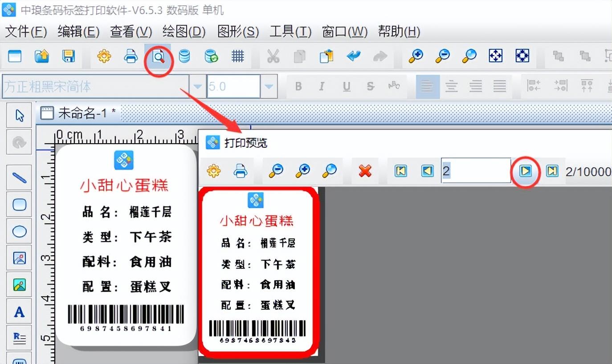612x364 pixels.
Task: Click the four-arrow fit view icon
Action: [496, 56]
